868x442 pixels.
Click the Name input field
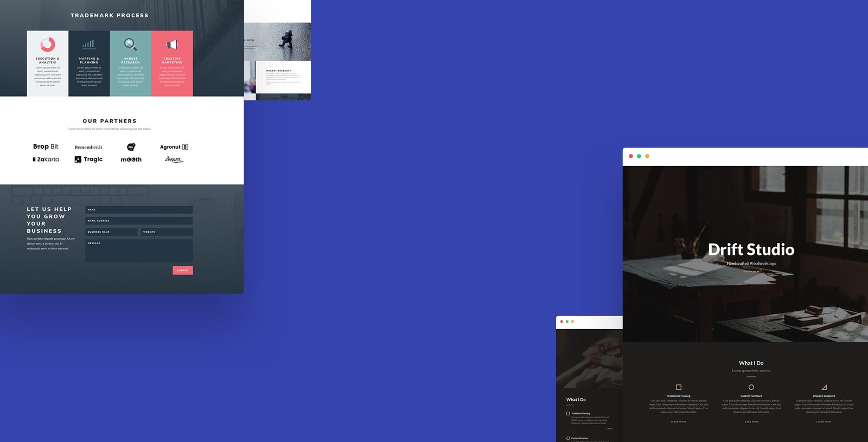pos(139,209)
